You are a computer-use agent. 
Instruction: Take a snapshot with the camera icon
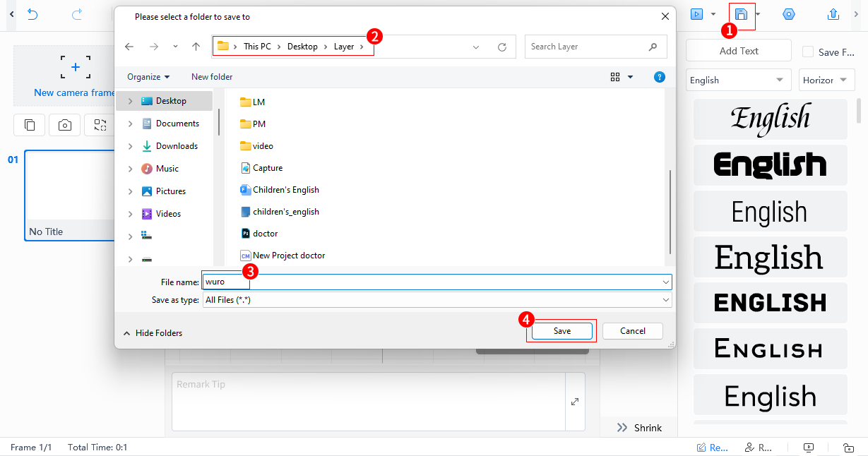click(x=64, y=125)
